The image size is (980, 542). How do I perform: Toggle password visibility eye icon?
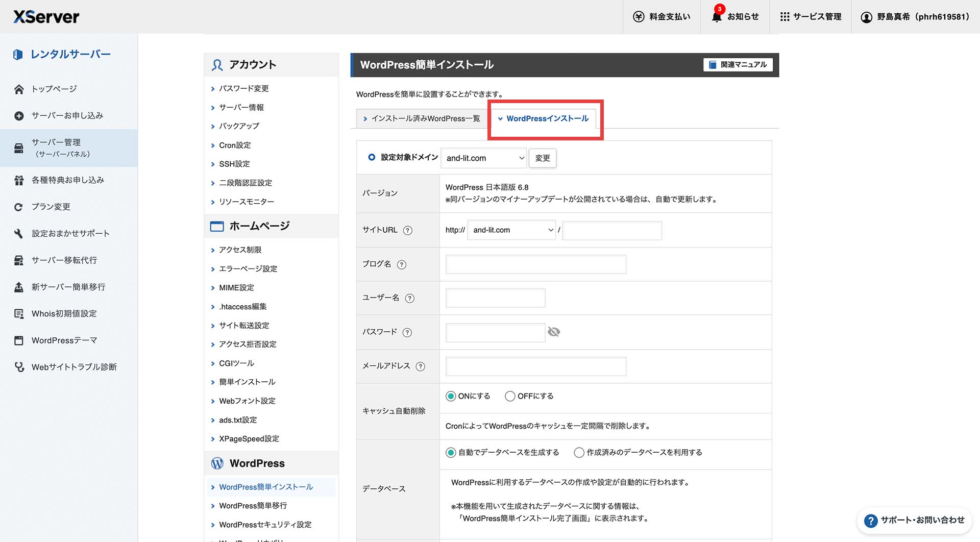(554, 332)
